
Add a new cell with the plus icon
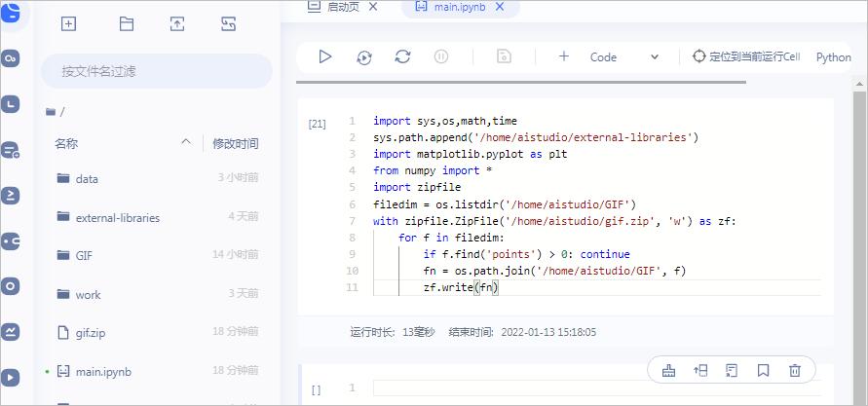pos(563,57)
